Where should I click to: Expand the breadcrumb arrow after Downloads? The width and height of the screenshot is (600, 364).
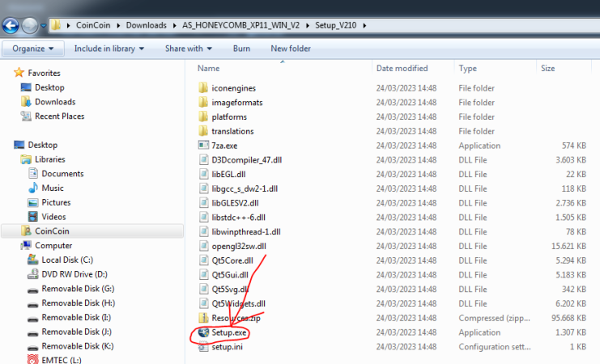tap(174, 26)
